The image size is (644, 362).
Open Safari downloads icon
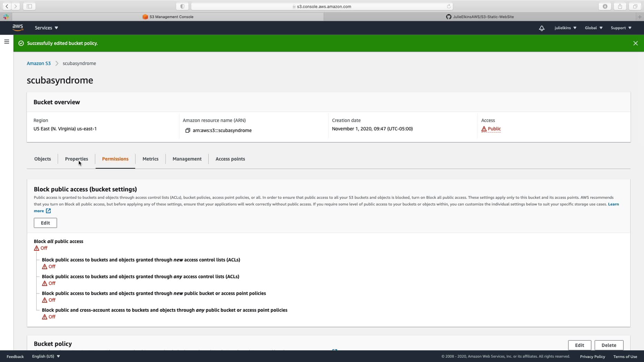[605, 6]
